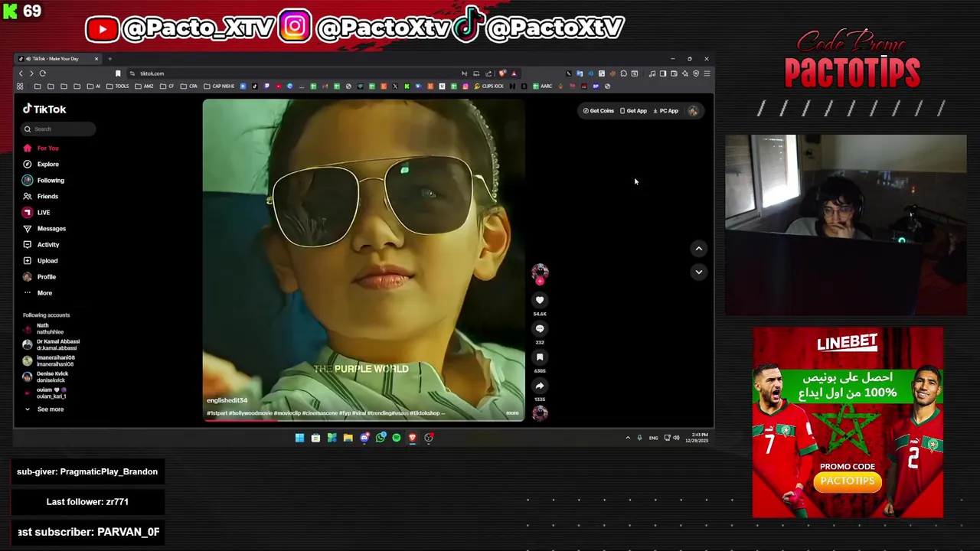Open the video comments

[540, 329]
